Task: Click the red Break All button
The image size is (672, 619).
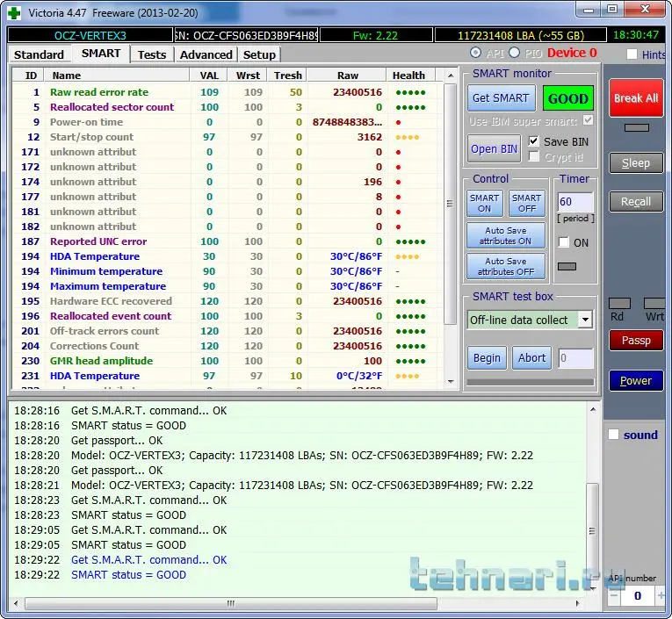Action: pos(636,98)
